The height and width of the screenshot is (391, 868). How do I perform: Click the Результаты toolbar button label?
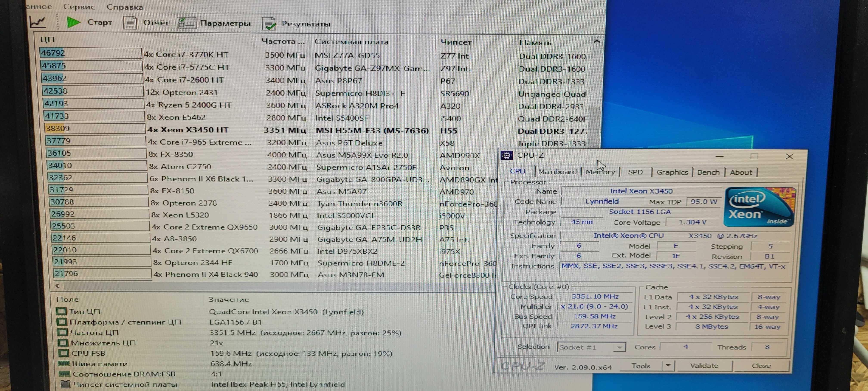[306, 24]
